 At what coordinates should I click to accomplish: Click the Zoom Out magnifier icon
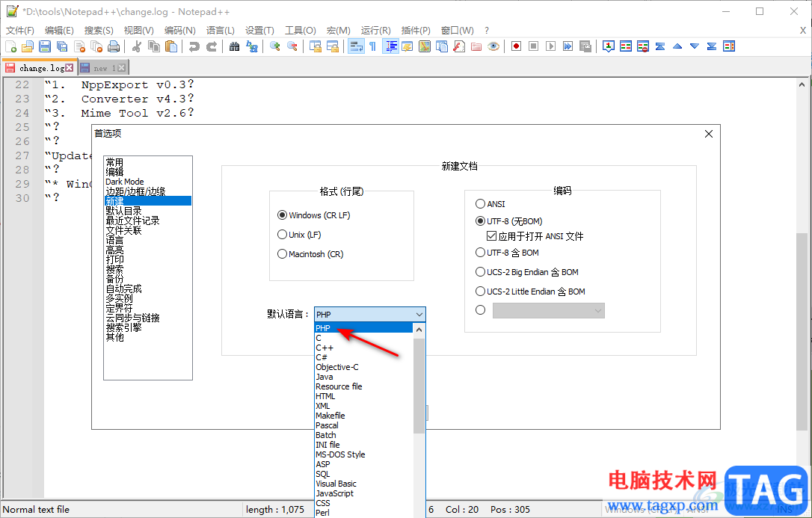coord(292,46)
